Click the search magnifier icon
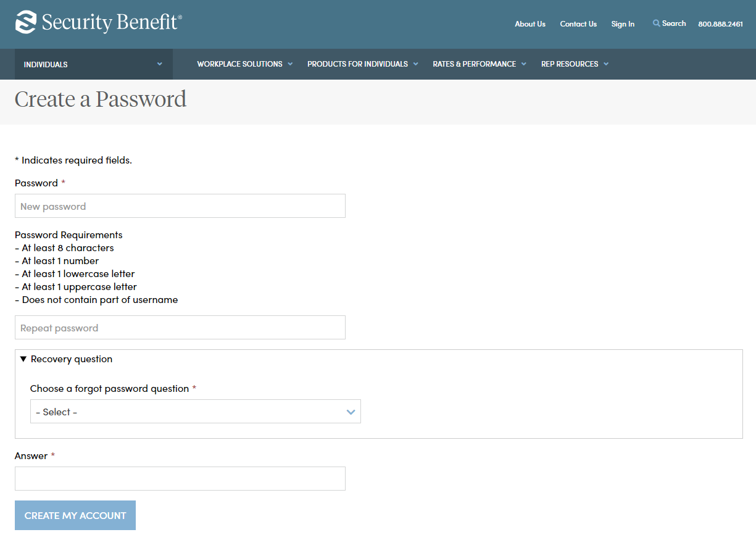This screenshot has height=548, width=756. (657, 23)
